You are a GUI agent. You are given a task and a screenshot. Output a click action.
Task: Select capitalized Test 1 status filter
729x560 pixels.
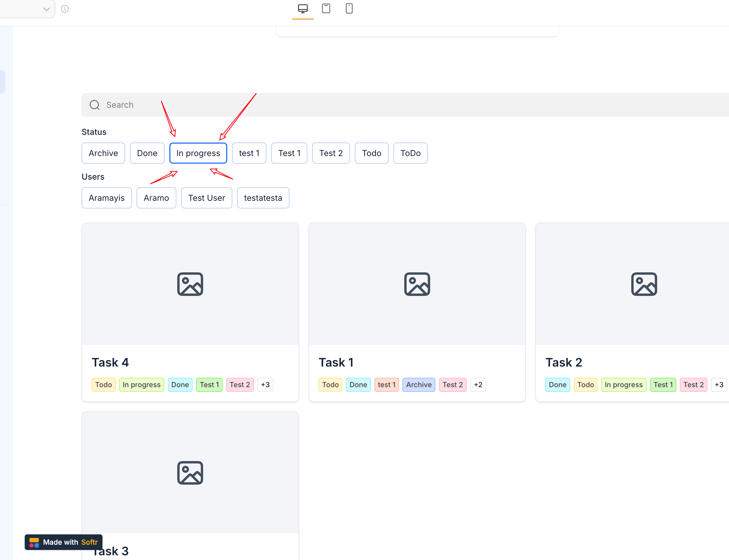(x=289, y=153)
